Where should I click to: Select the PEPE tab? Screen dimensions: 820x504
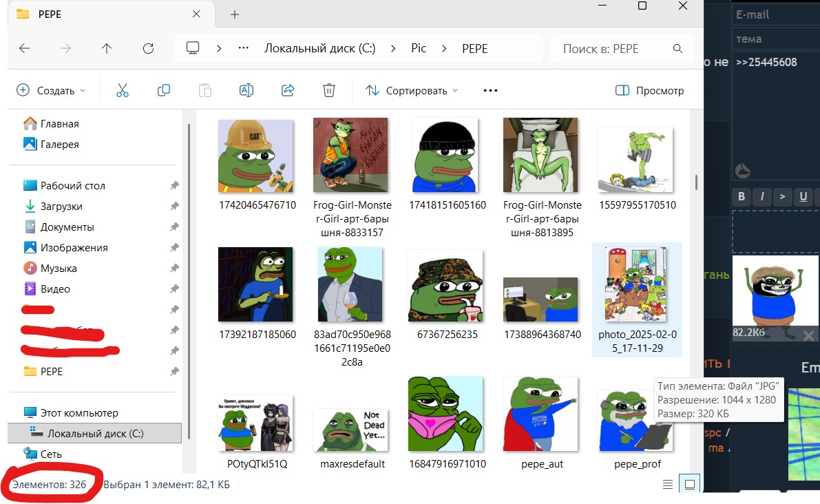[x=110, y=14]
